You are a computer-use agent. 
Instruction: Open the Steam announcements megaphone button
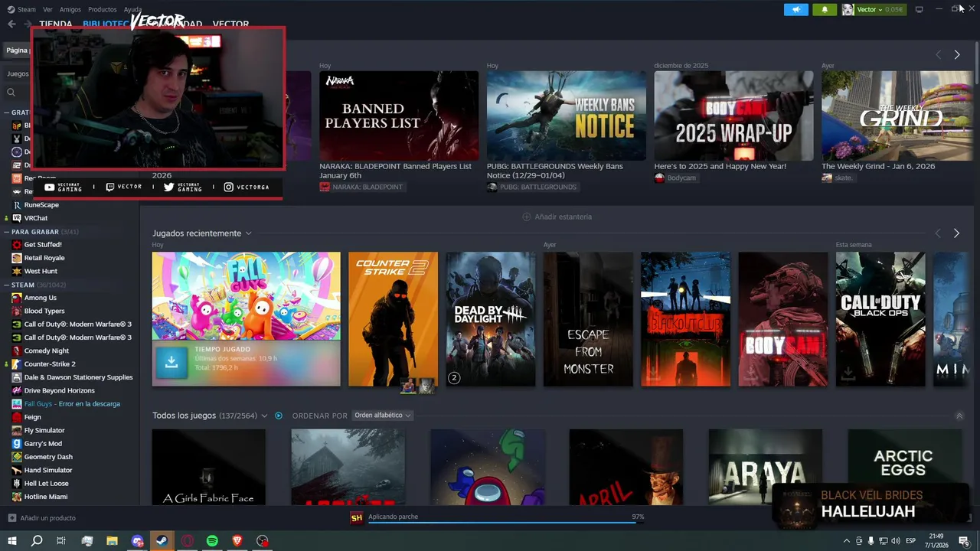pos(796,9)
